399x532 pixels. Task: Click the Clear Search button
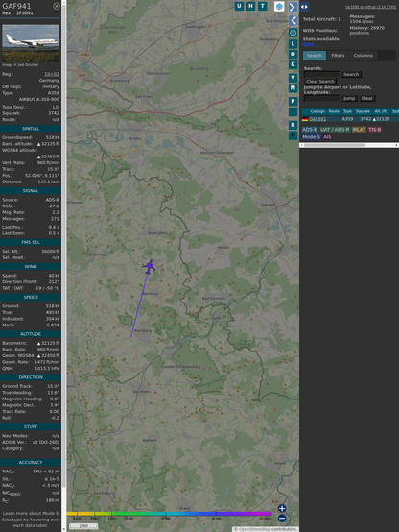320,82
